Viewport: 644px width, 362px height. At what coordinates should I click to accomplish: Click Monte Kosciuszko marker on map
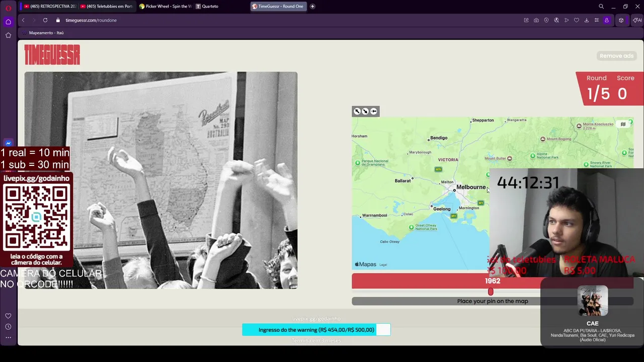click(579, 126)
